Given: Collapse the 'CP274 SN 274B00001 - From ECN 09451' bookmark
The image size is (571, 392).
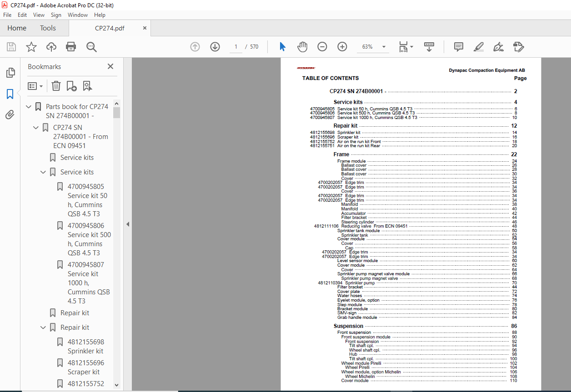Looking at the screenshot, I should click(36, 128).
